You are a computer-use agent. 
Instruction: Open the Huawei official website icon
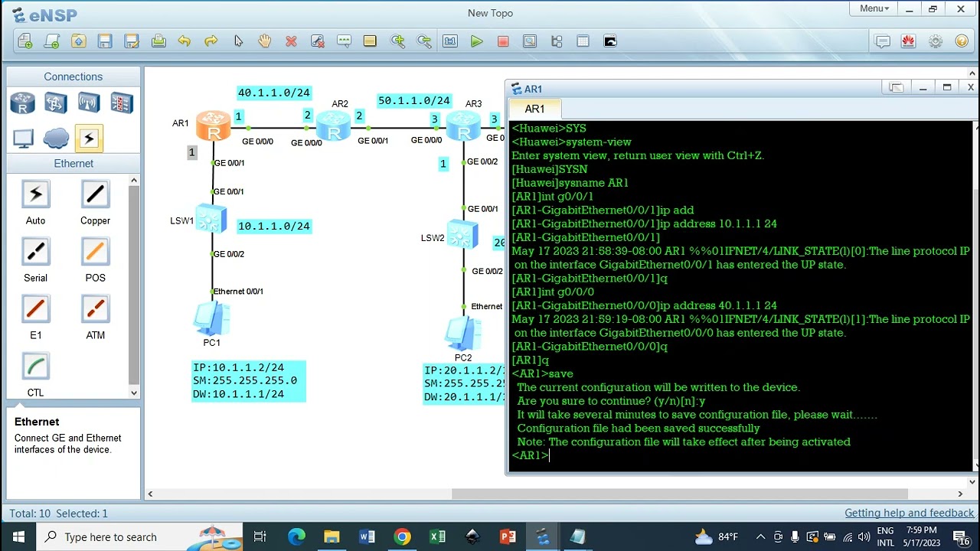[908, 41]
